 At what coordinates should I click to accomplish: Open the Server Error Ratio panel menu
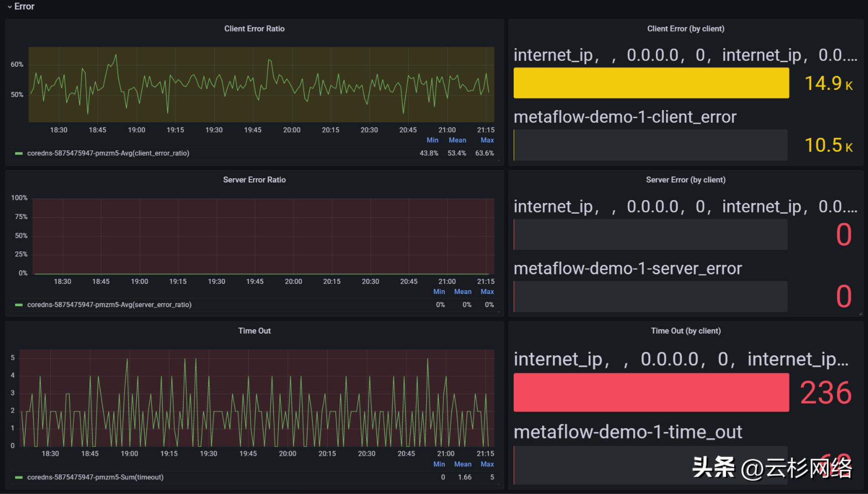coord(254,179)
